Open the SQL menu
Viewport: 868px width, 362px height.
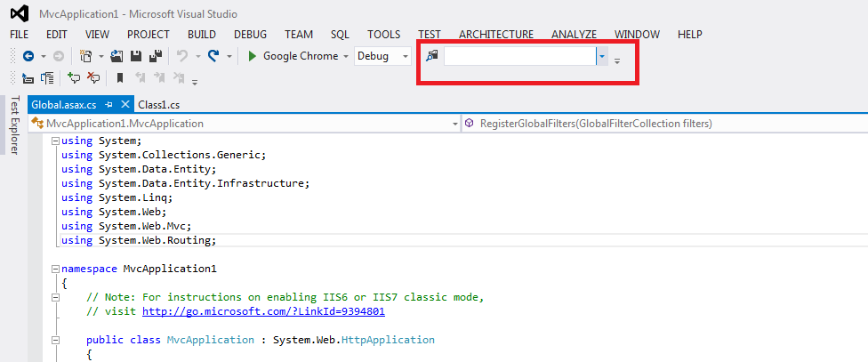click(340, 35)
